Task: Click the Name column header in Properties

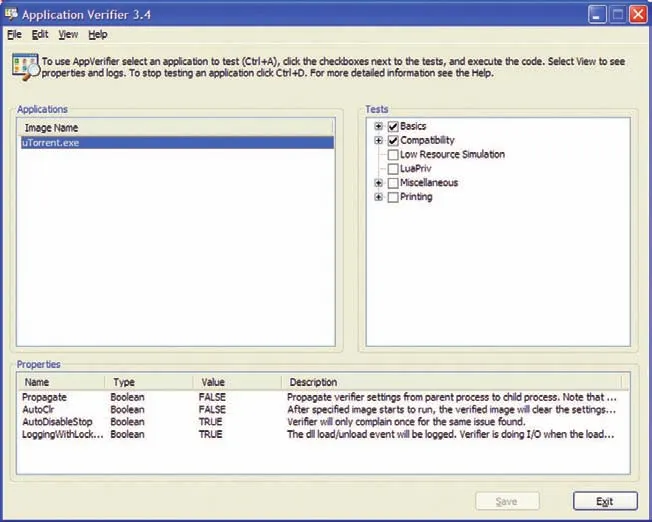Action: click(62, 382)
